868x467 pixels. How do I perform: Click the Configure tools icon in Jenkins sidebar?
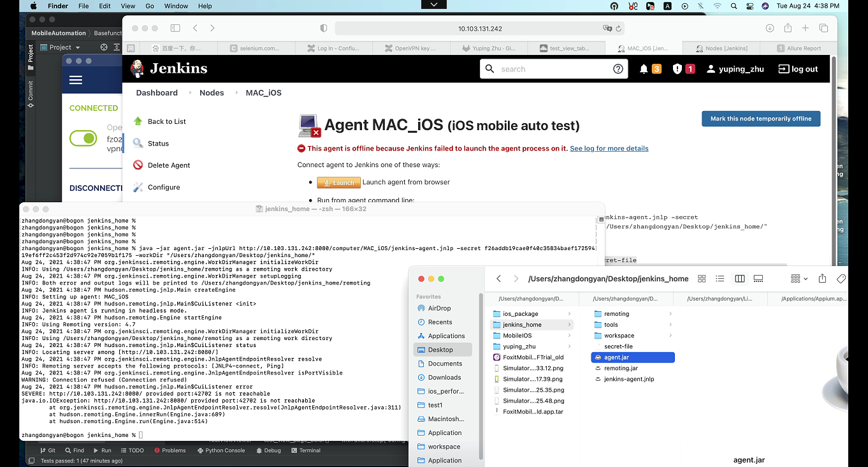pos(138,187)
